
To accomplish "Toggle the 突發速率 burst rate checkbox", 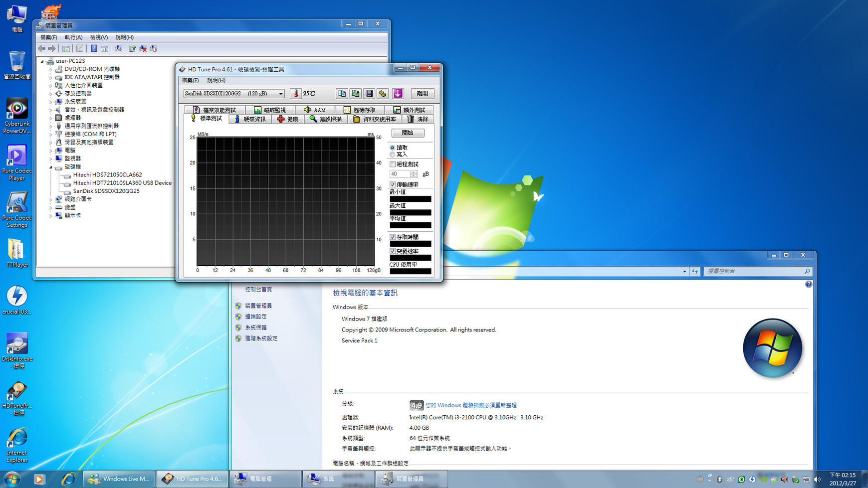I will (393, 251).
